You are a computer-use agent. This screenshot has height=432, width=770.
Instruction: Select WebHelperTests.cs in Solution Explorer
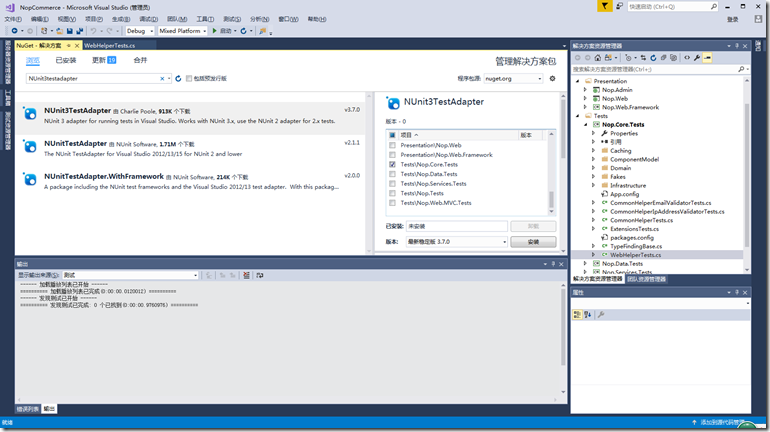(x=635, y=255)
